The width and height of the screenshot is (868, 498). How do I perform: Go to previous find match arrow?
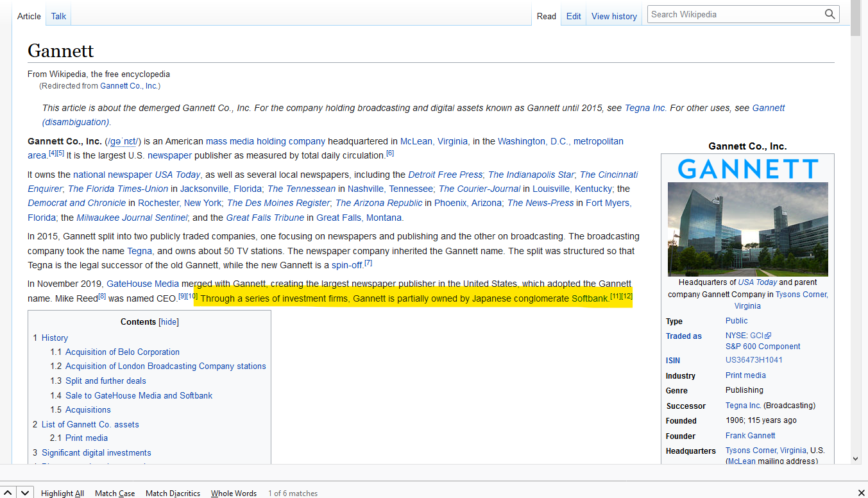pyautogui.click(x=8, y=493)
